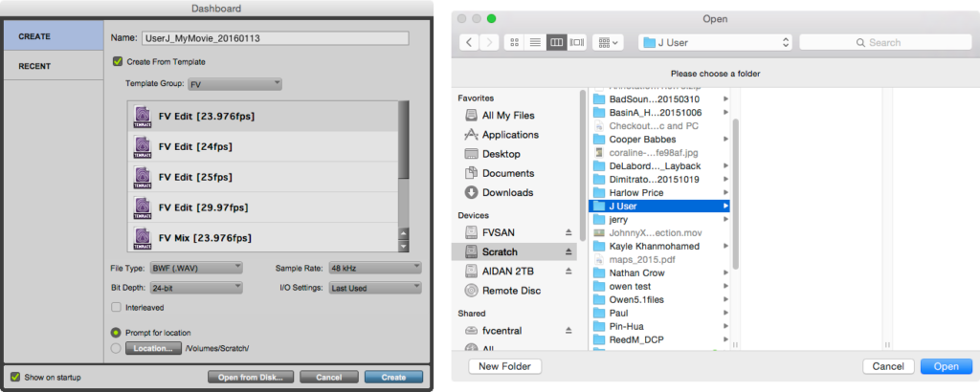Click Open from Disk button
This screenshot has width=980, height=392.
click(250, 377)
